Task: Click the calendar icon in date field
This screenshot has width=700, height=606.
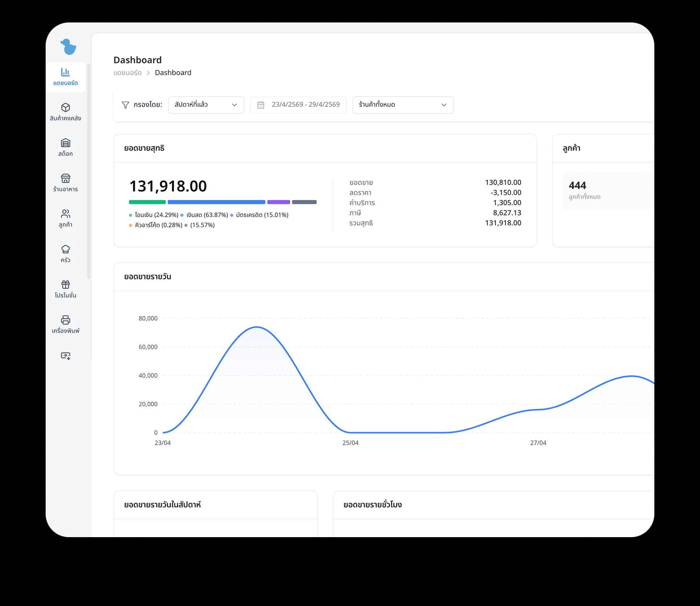Action: point(261,105)
